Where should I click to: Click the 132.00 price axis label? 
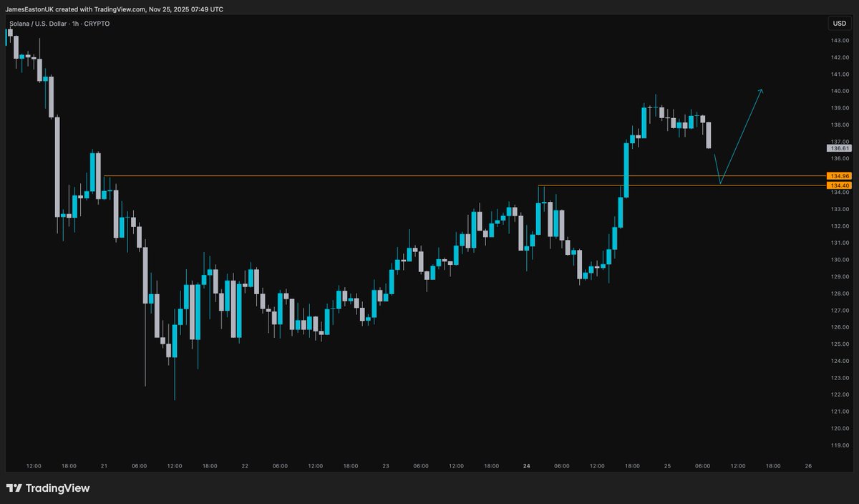click(839, 226)
